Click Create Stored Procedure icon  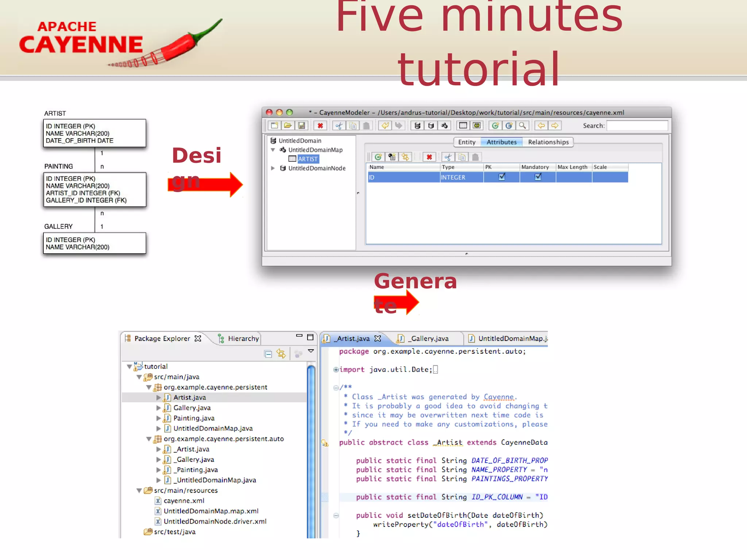point(477,126)
